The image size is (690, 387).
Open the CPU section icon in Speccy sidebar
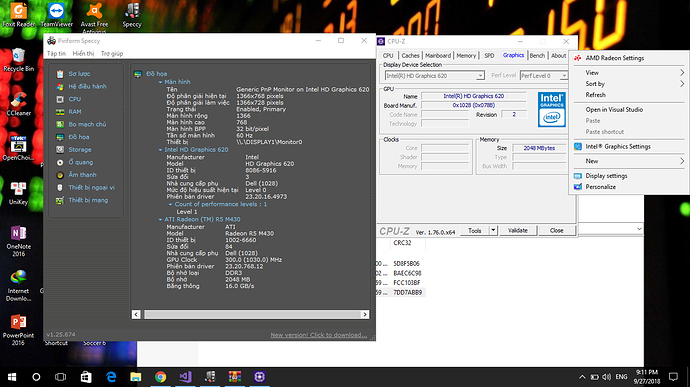pos(60,99)
